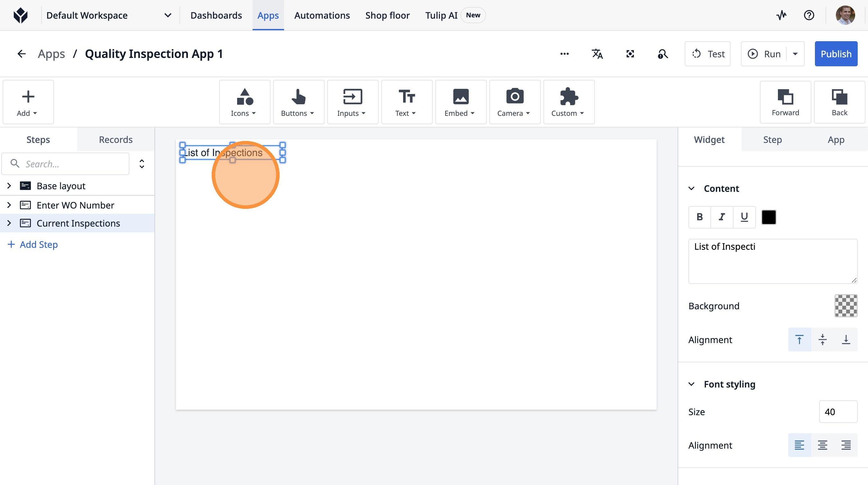Select center font alignment
868x485 pixels.
point(823,445)
